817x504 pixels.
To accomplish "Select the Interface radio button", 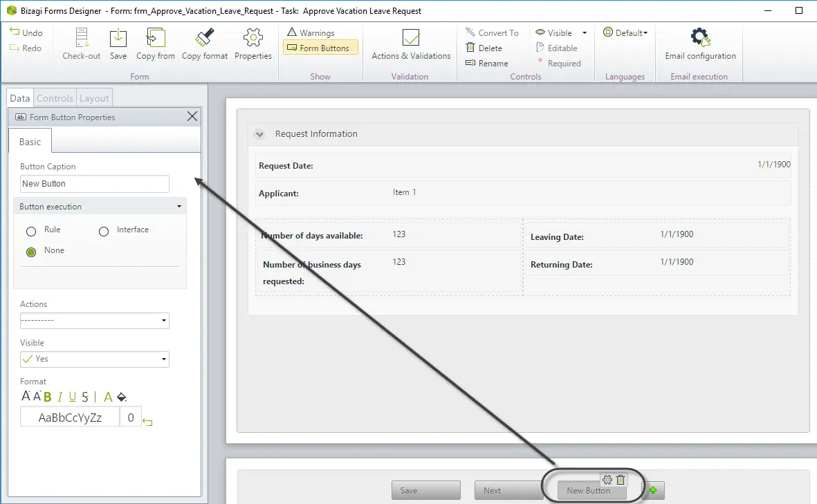I will (x=104, y=231).
